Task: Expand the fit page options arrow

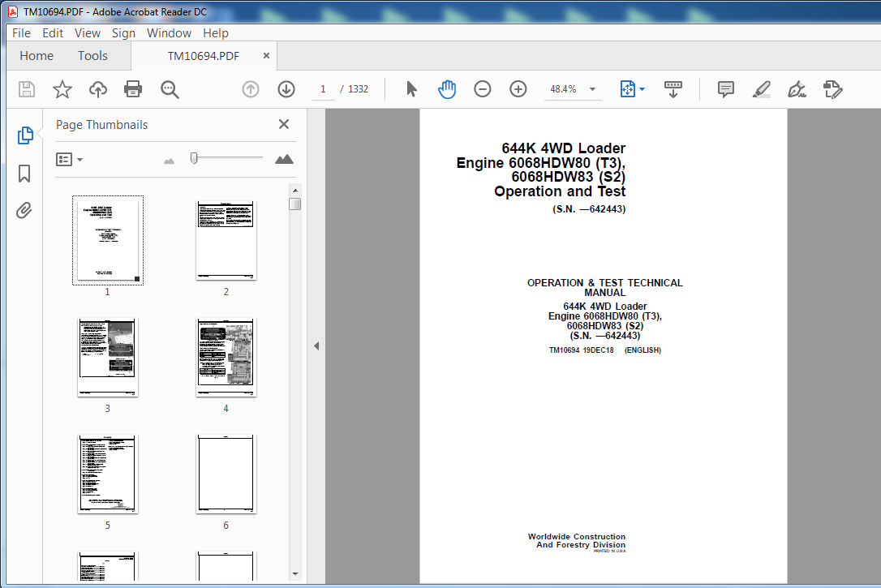Action: 642,89
